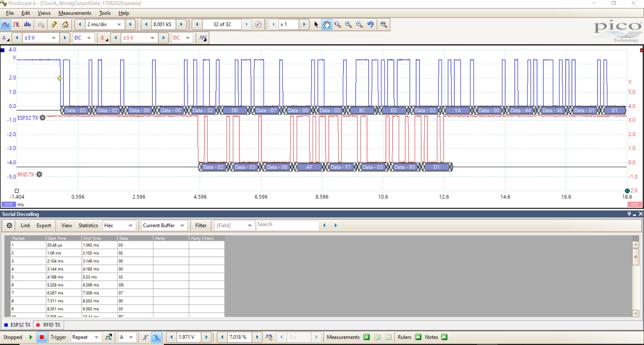Open Channel A ±5 V range dropdown
Screen dimensions: 644x345
54,38
